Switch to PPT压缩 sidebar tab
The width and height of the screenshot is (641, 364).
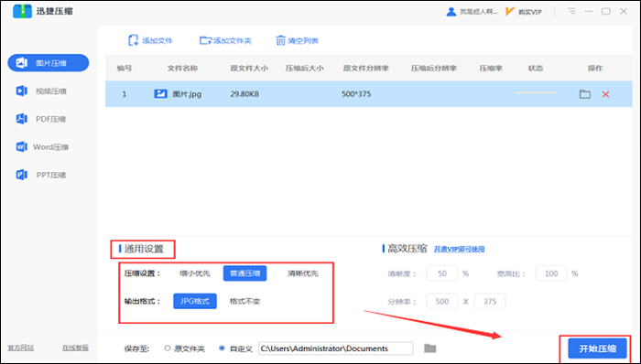[x=41, y=175]
